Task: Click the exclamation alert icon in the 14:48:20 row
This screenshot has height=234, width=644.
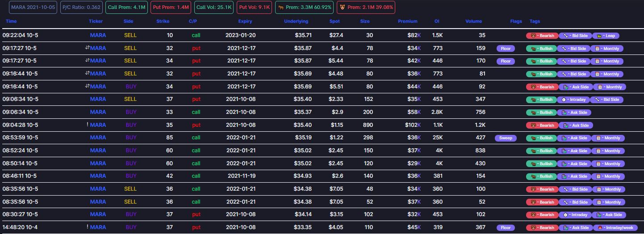Action: (x=88, y=227)
